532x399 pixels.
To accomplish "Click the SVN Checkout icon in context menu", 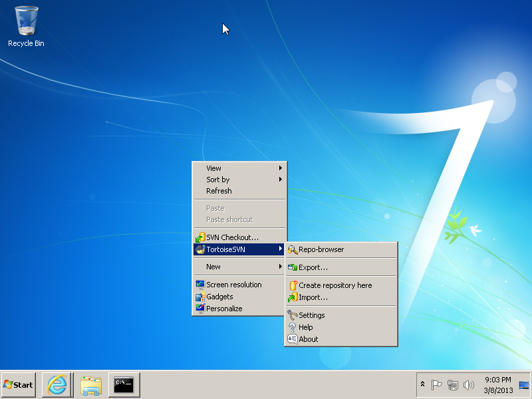I will [x=200, y=237].
